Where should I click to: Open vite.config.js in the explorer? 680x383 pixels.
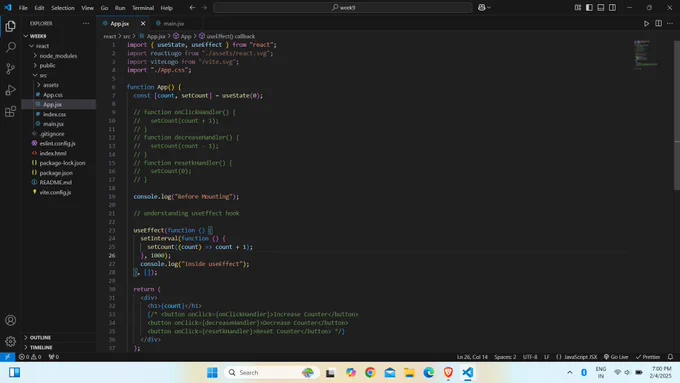click(55, 192)
